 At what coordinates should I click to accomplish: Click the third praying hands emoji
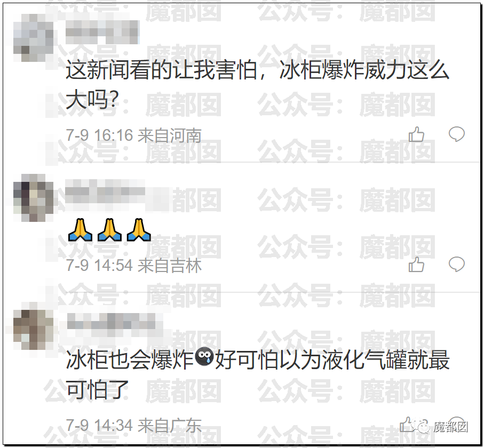[139, 230]
